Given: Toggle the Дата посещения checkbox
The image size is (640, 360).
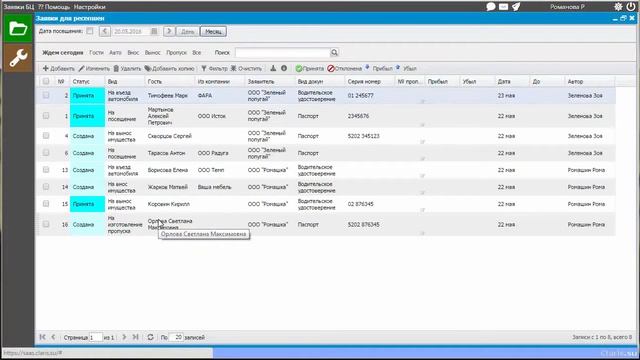Looking at the screenshot, I should point(89,31).
